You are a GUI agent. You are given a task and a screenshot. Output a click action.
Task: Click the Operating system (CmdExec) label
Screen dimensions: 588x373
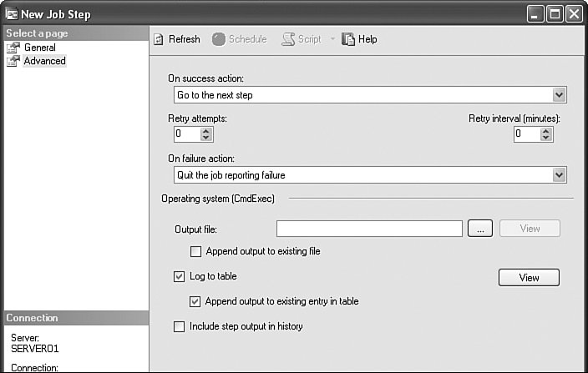pyautogui.click(x=218, y=199)
